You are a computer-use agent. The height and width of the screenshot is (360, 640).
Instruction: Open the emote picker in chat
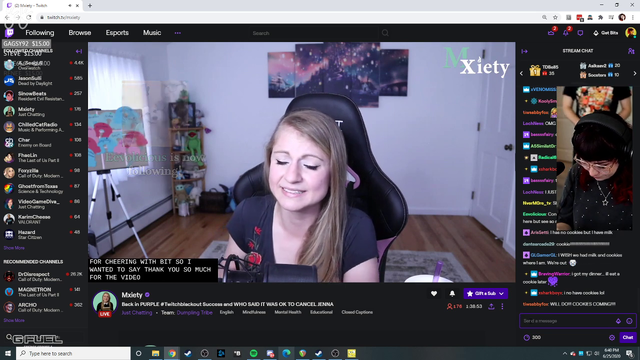(629, 321)
